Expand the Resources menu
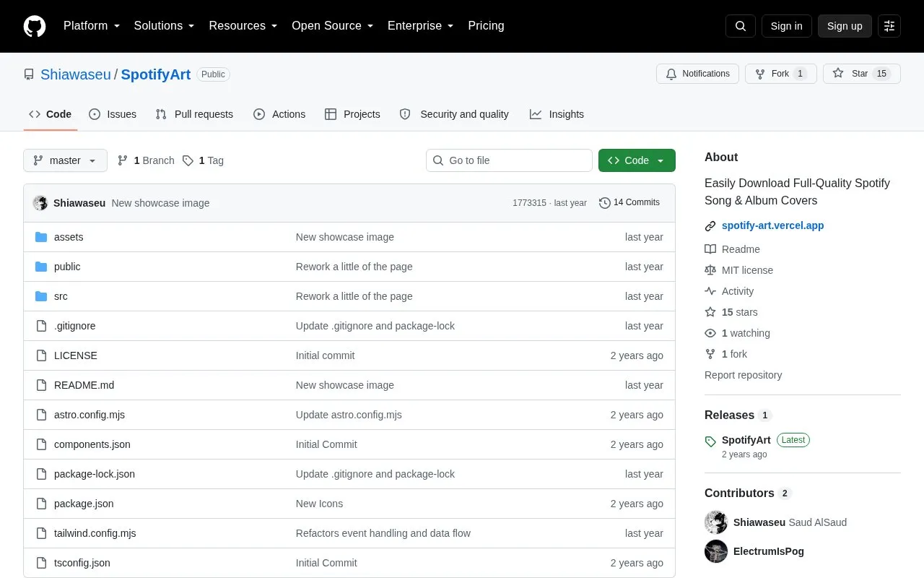The height and width of the screenshot is (578, 924). tap(243, 26)
